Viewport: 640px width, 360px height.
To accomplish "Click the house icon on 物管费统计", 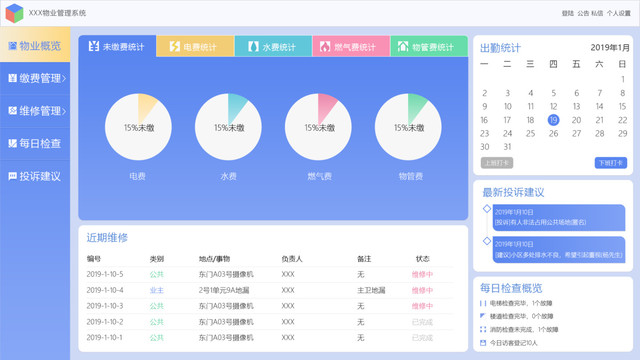I will point(403,46).
